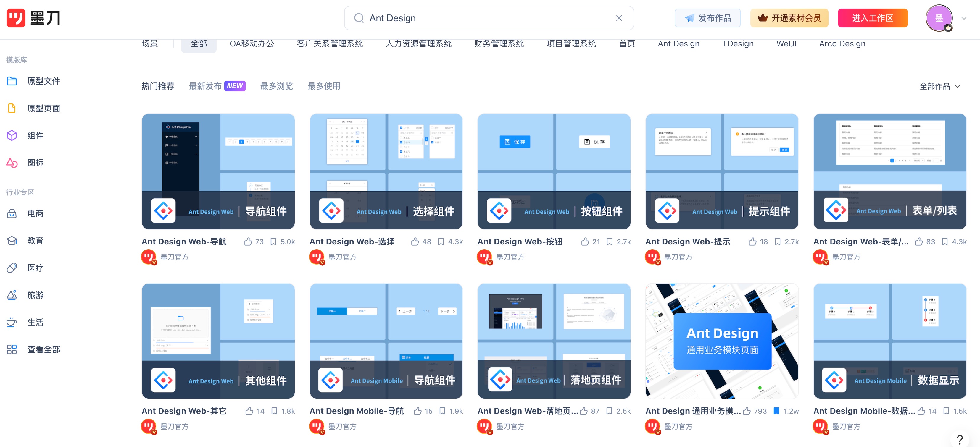Image resolution: width=980 pixels, height=447 pixels.
Task: Switch to 最多使用 sorting tab
Action: pos(324,86)
